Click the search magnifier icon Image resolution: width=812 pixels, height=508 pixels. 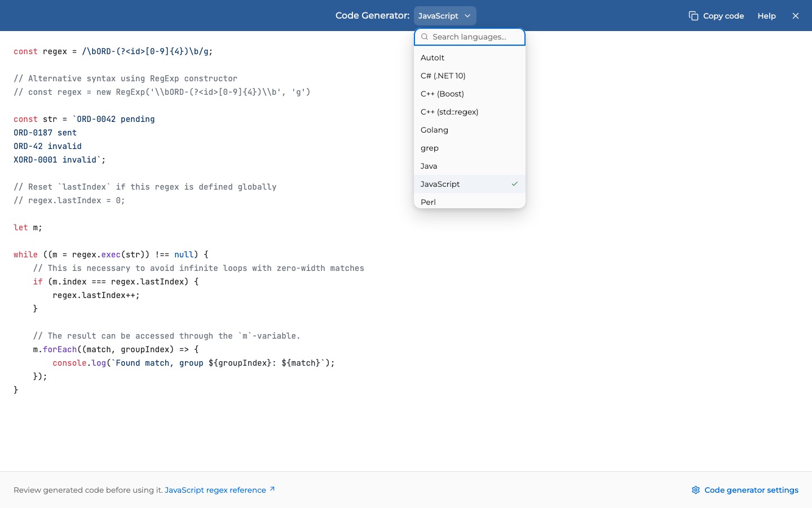(425, 37)
